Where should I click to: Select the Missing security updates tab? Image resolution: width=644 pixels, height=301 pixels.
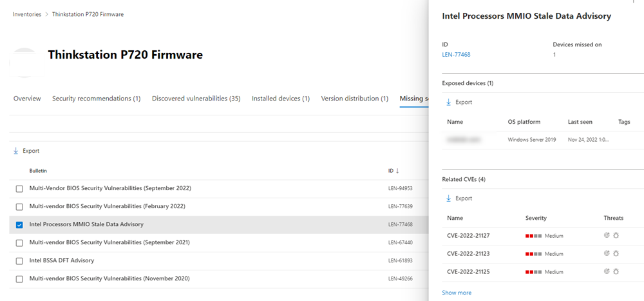[414, 99]
